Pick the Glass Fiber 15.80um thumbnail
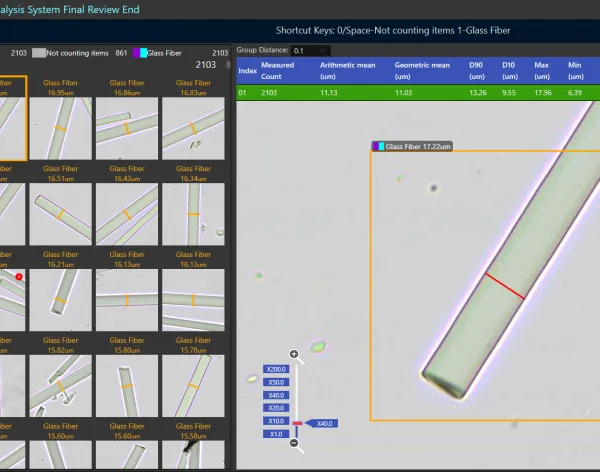 coord(127,385)
